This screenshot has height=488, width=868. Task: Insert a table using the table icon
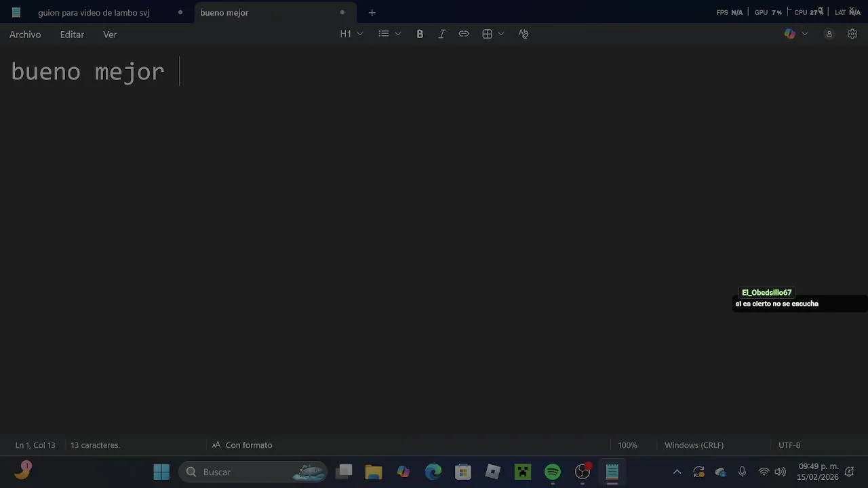(x=487, y=34)
